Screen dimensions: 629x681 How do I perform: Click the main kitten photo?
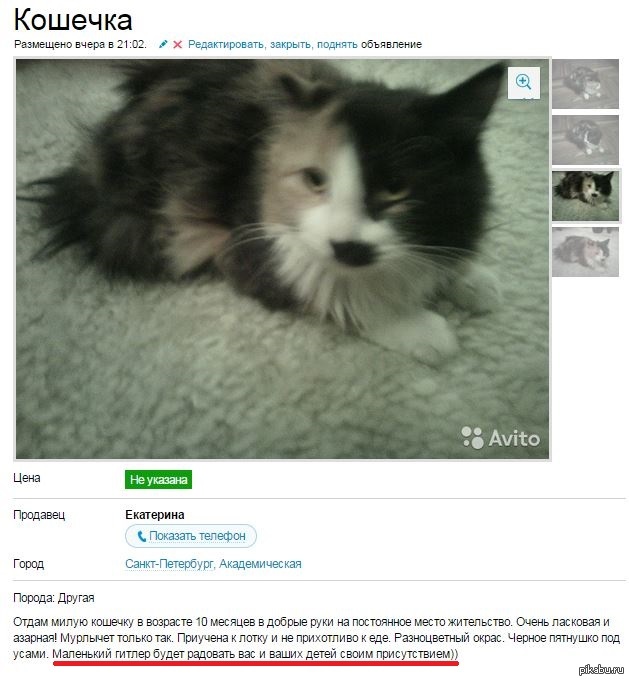click(282, 259)
